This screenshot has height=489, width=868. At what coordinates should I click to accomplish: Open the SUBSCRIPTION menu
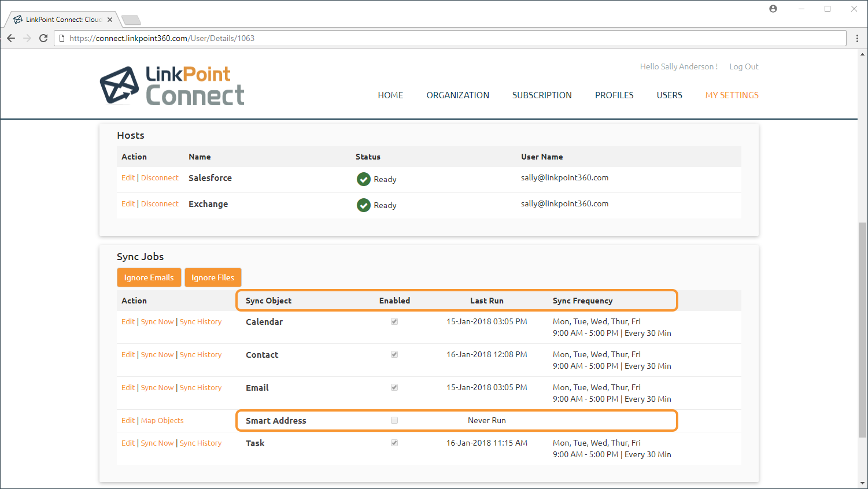click(542, 95)
